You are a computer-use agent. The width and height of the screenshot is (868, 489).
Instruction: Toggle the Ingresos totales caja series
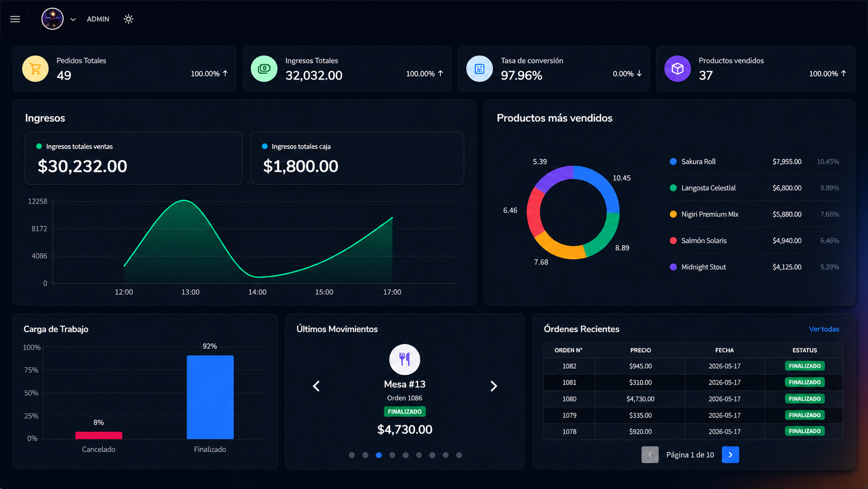point(296,147)
